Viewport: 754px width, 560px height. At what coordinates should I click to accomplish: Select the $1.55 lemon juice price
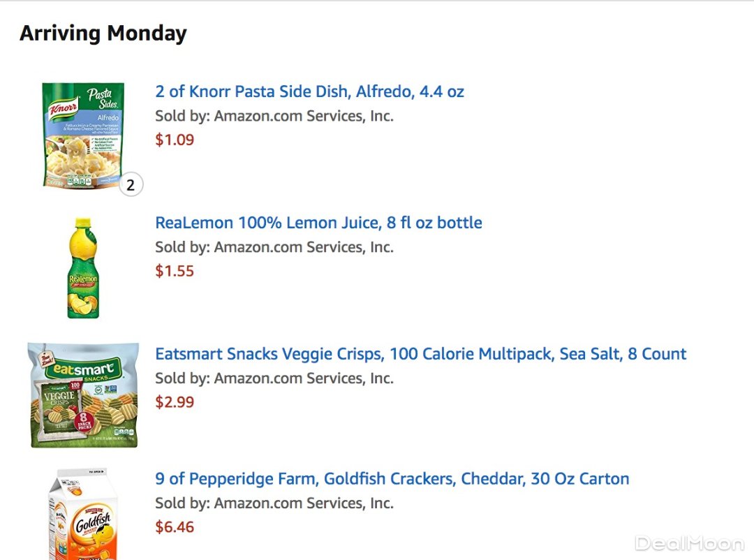(x=175, y=271)
